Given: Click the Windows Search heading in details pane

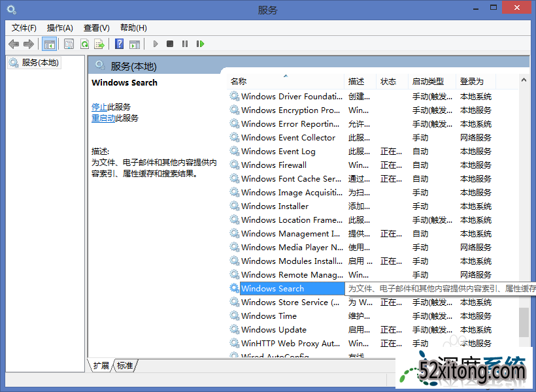Looking at the screenshot, I should coord(124,83).
